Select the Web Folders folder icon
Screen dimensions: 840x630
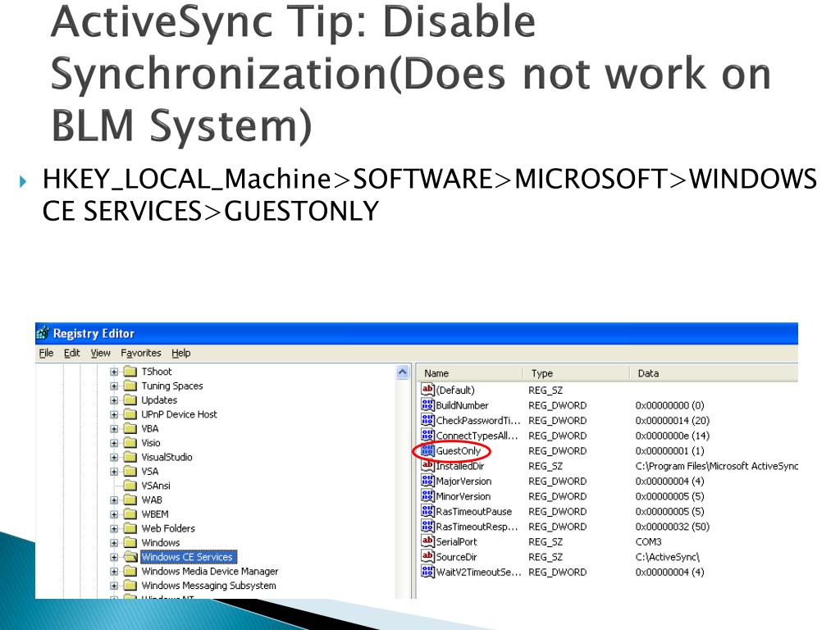pos(130,528)
